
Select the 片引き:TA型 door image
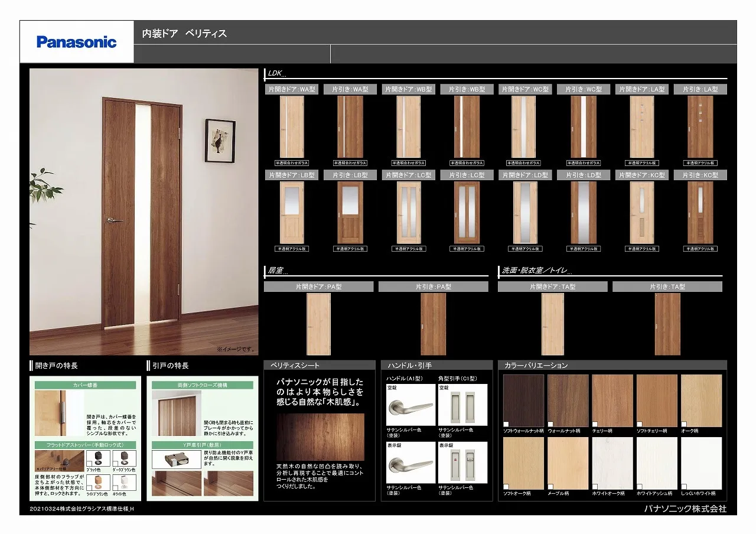(x=667, y=324)
